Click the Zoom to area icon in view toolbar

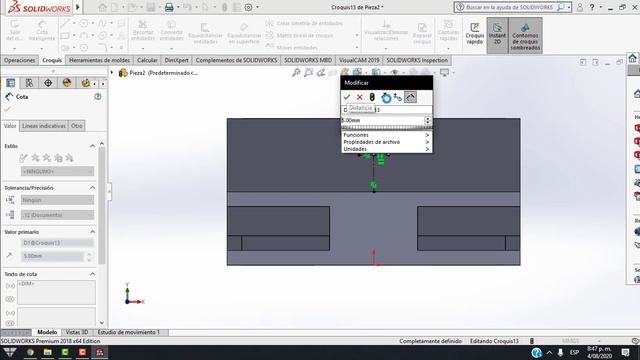[x=308, y=73]
